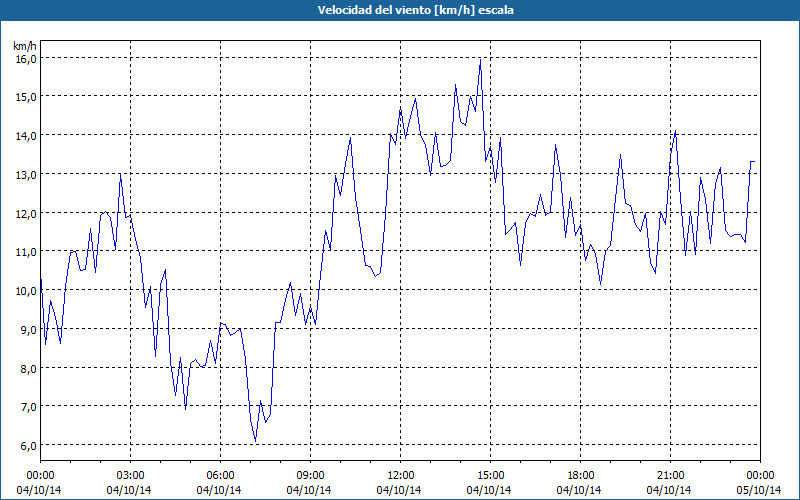This screenshot has width=800, height=500.
Task: Click the '14,0' y-axis label
Action: [26, 136]
